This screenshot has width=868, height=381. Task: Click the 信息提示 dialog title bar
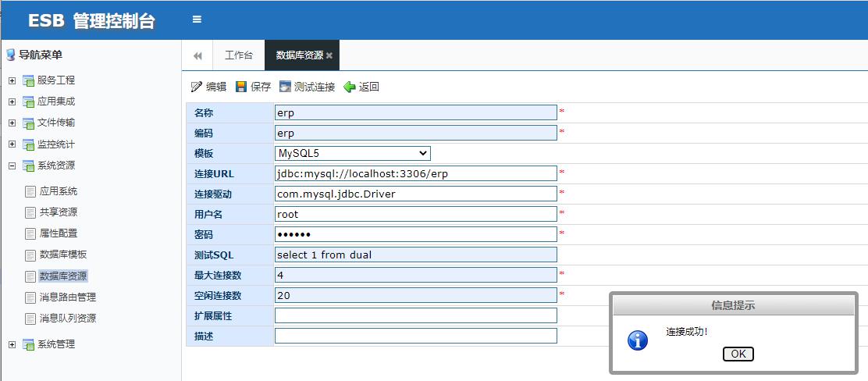click(734, 305)
